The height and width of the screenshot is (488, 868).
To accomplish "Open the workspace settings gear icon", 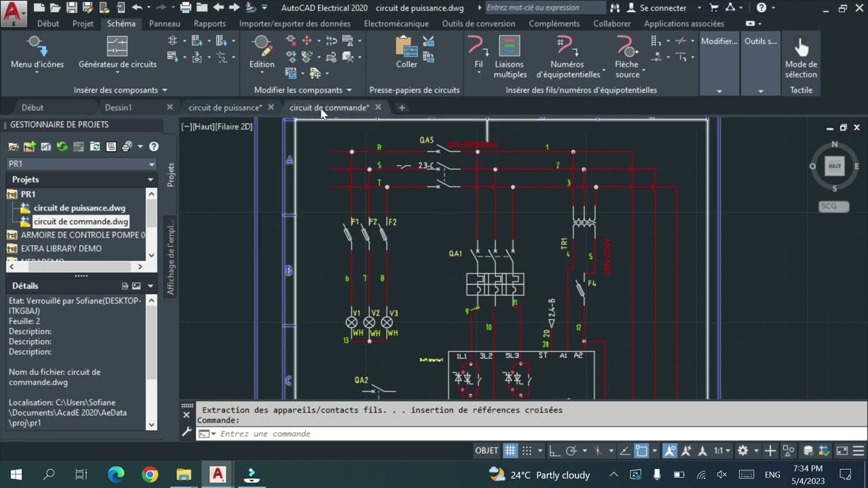I will pyautogui.click(x=743, y=451).
